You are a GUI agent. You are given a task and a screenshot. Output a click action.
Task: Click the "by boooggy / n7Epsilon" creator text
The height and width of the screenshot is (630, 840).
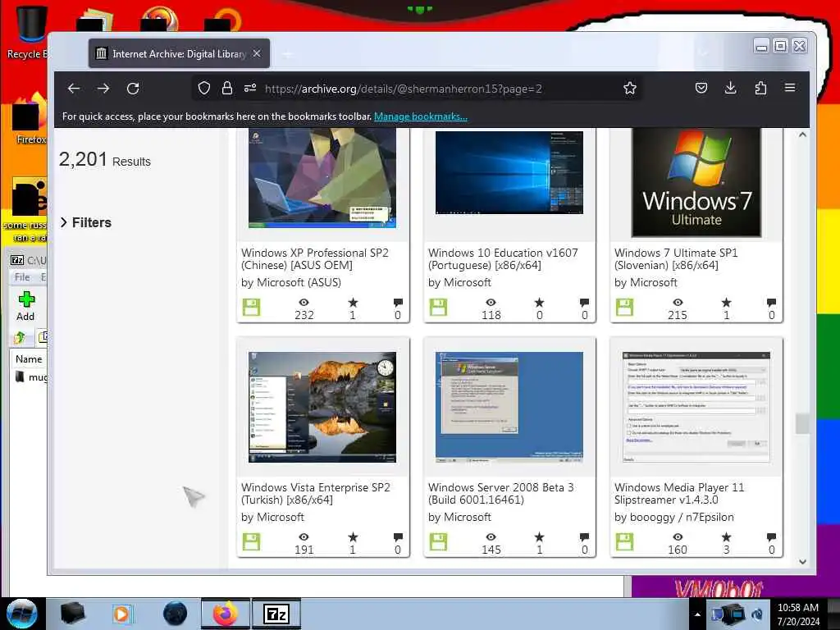click(x=674, y=517)
